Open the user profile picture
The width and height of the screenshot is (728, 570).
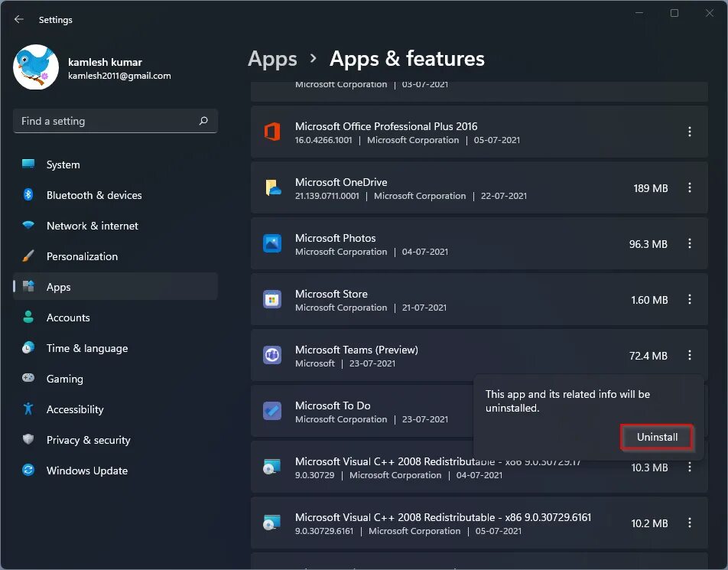[x=36, y=67]
